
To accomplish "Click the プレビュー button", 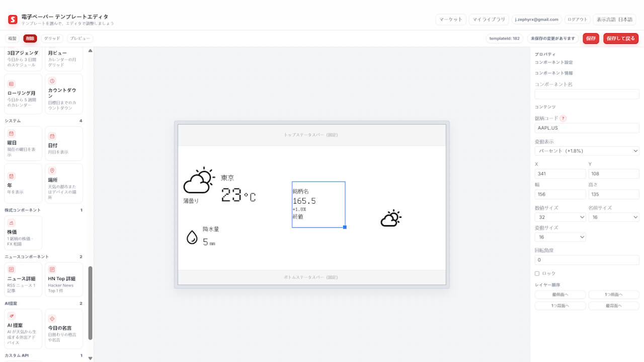I will coord(80,38).
